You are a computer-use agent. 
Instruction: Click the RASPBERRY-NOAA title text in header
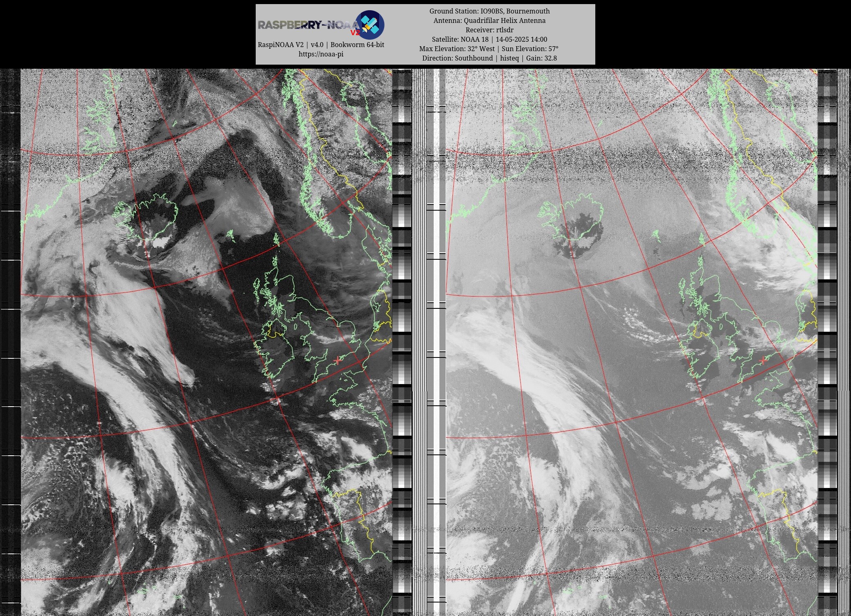[x=309, y=25]
